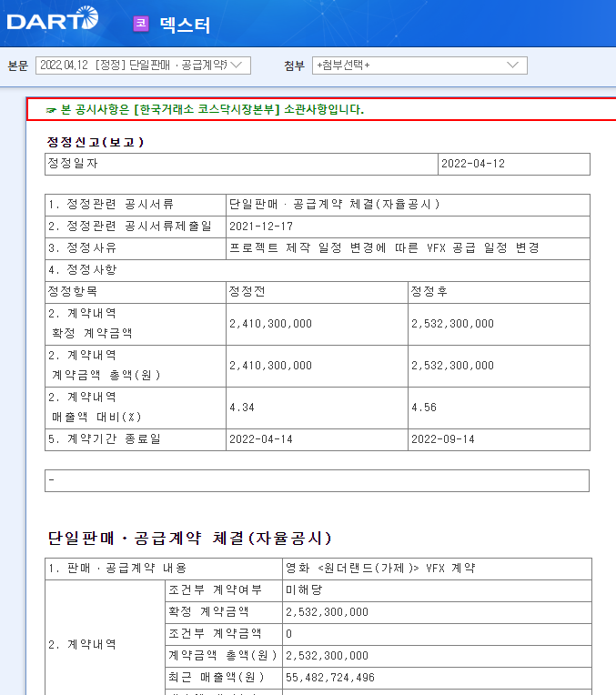
Task: Click the after ratio 4.56
Action: (424, 408)
